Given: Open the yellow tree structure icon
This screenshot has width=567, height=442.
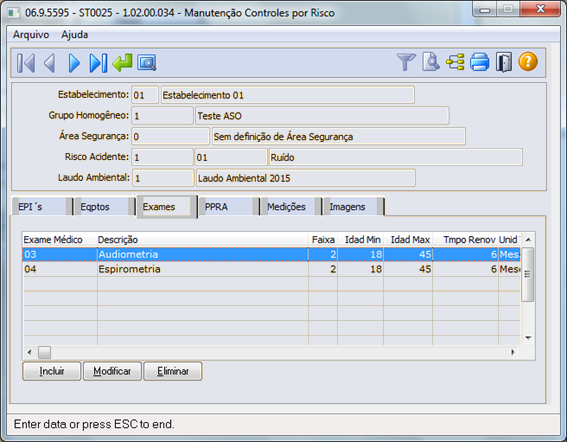Looking at the screenshot, I should coord(455,62).
